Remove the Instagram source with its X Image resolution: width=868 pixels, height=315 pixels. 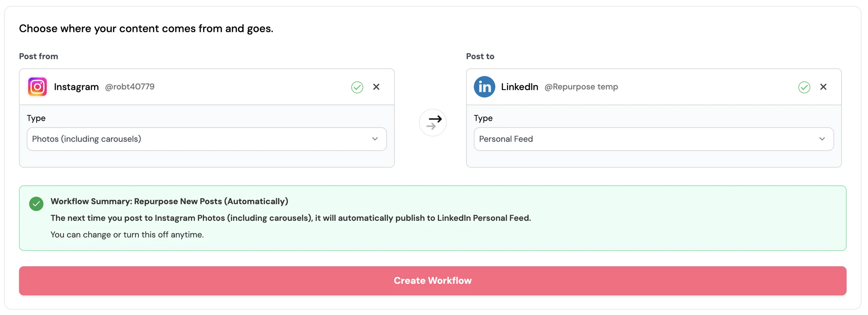(x=376, y=87)
